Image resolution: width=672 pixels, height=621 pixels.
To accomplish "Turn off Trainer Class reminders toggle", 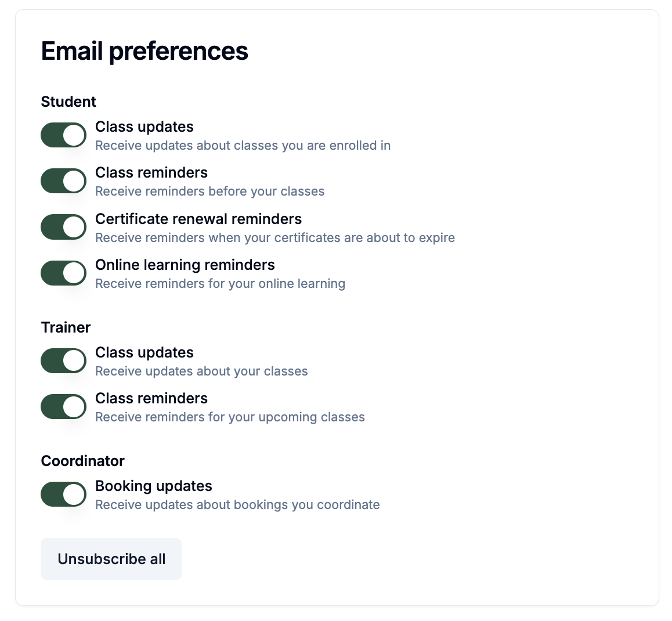I will (x=63, y=407).
